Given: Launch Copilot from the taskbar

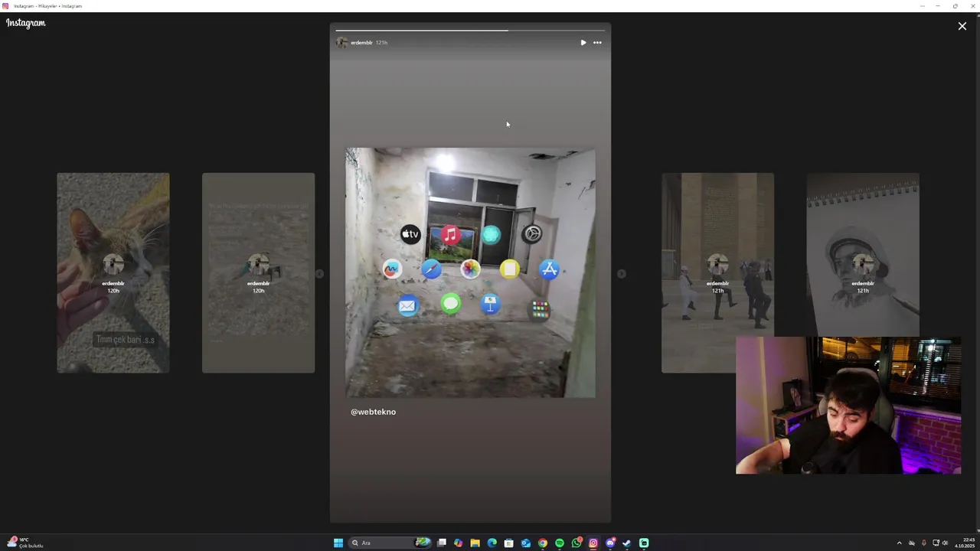Looking at the screenshot, I should 458,543.
